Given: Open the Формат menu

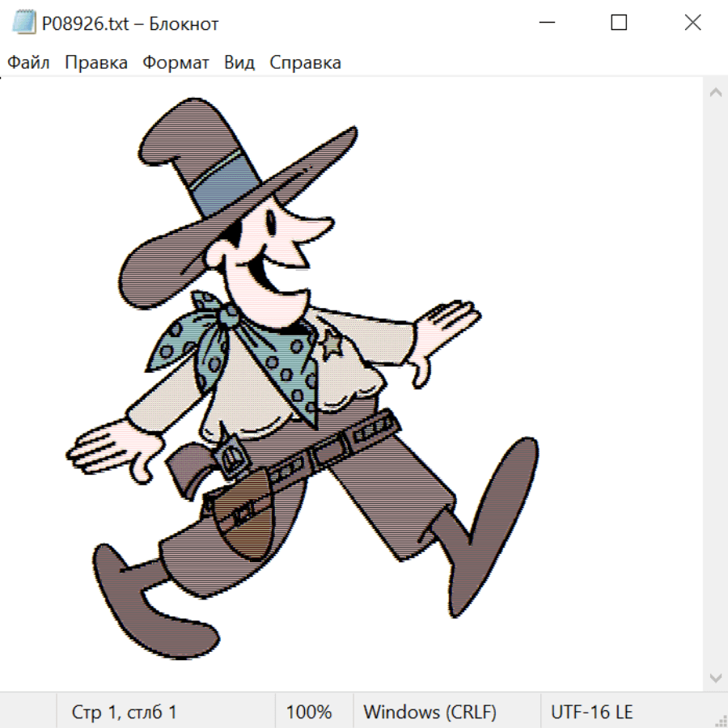Looking at the screenshot, I should coord(176,62).
